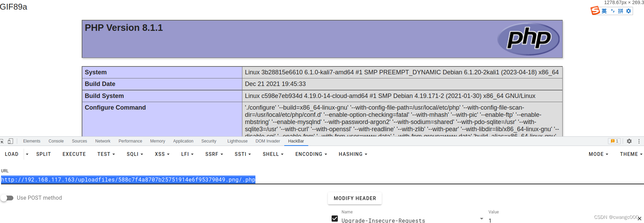
Task: Open the SHELL dropdown menu
Action: pyautogui.click(x=273, y=154)
